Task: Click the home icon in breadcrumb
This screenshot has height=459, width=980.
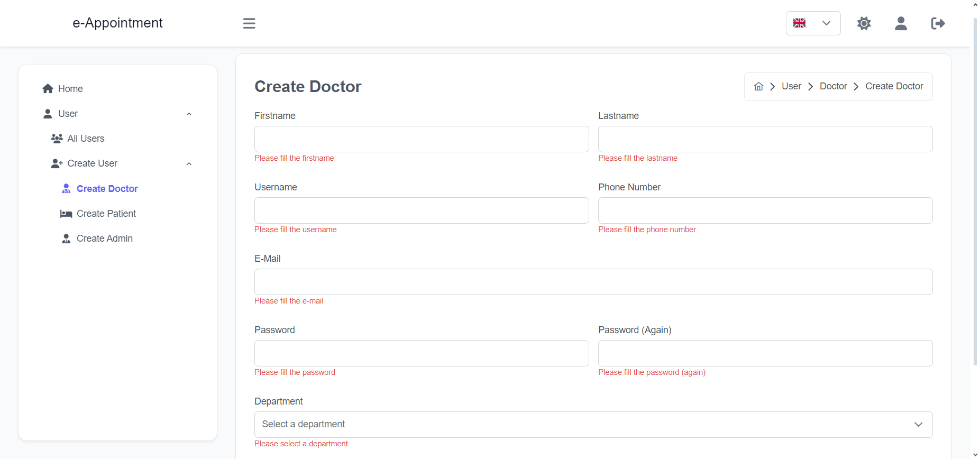Action: click(x=758, y=86)
